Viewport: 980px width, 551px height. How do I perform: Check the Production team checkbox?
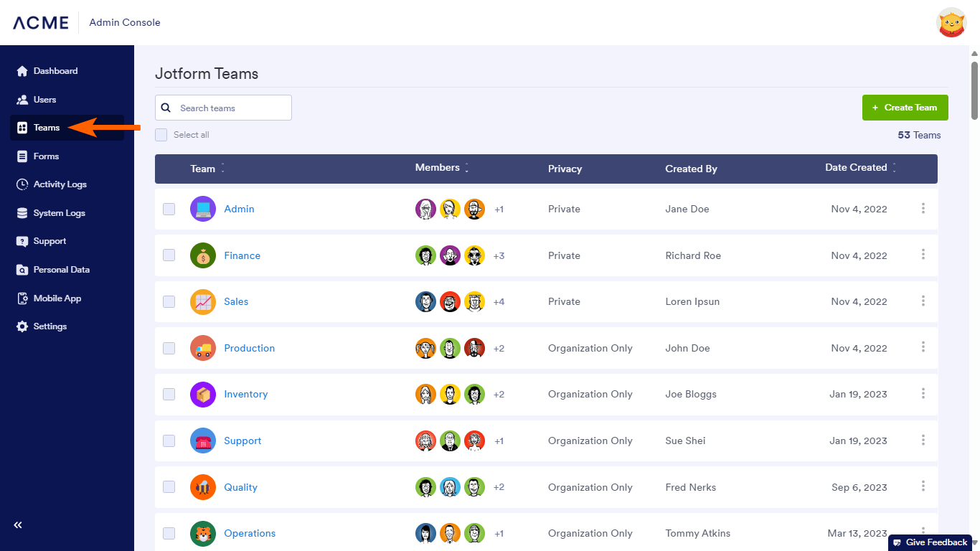click(169, 348)
